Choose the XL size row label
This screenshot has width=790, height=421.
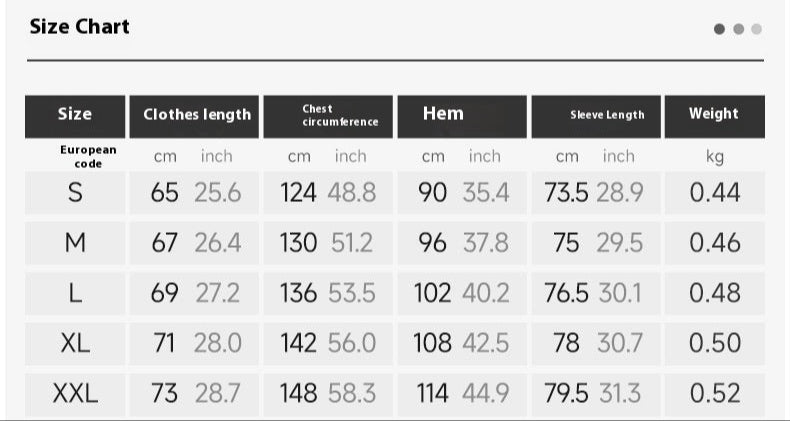pos(75,343)
